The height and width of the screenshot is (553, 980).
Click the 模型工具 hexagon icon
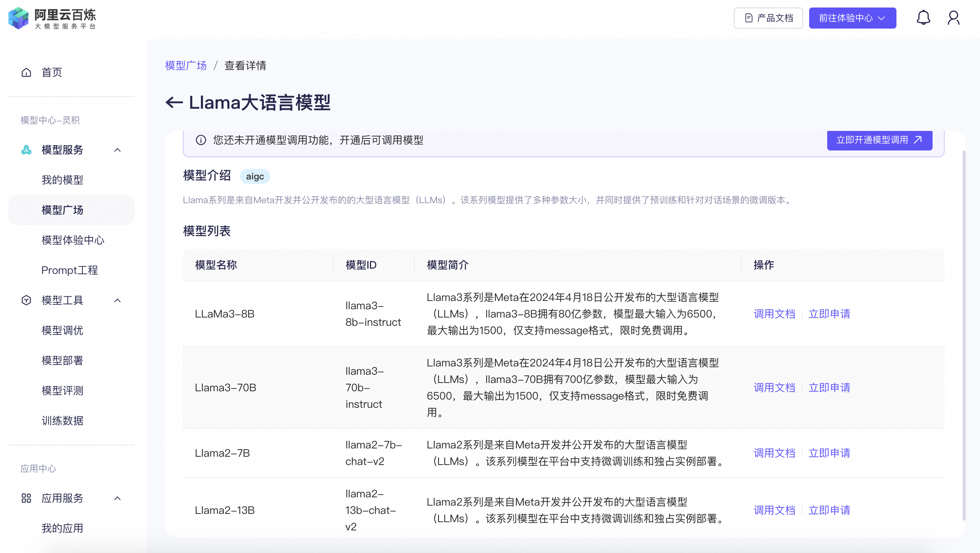26,300
